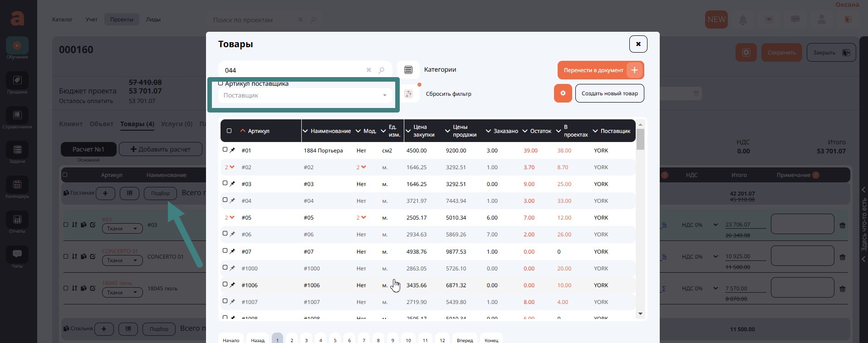Click Создать новый товар button
The image size is (868, 343).
pos(609,93)
